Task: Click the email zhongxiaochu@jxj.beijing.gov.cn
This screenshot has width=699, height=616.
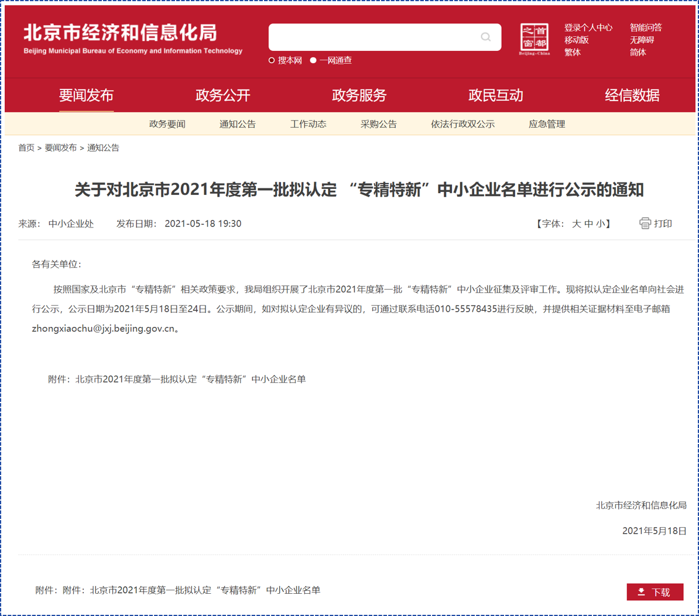Action: (103, 329)
